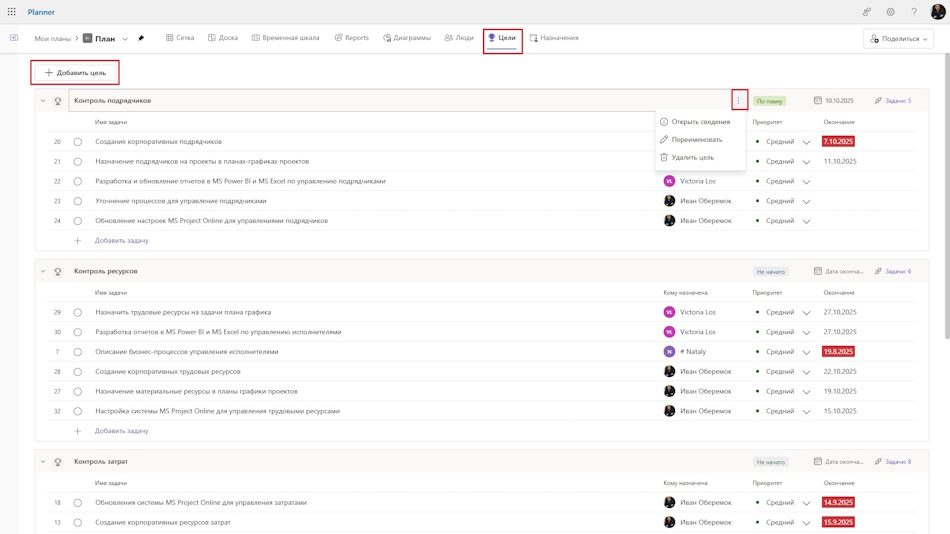This screenshot has width=950, height=534.
Task: Click Victoria Los avatar on task 22
Action: pyautogui.click(x=669, y=181)
